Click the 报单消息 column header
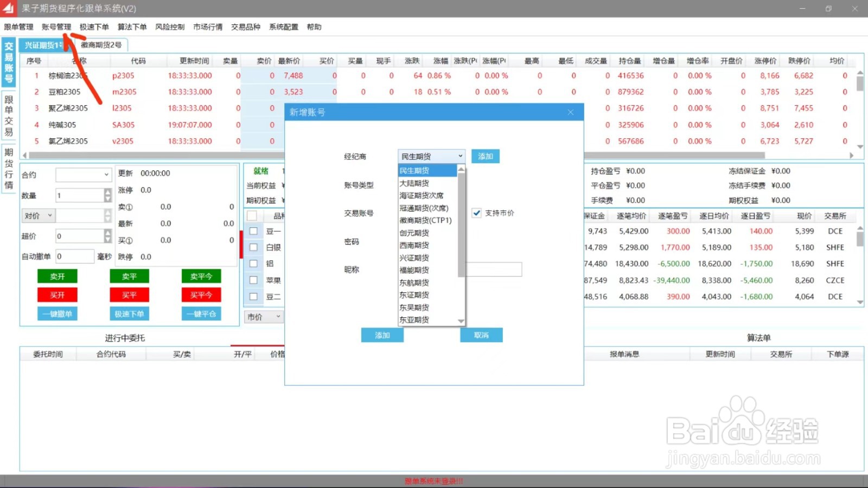The image size is (868, 488). pos(624,354)
